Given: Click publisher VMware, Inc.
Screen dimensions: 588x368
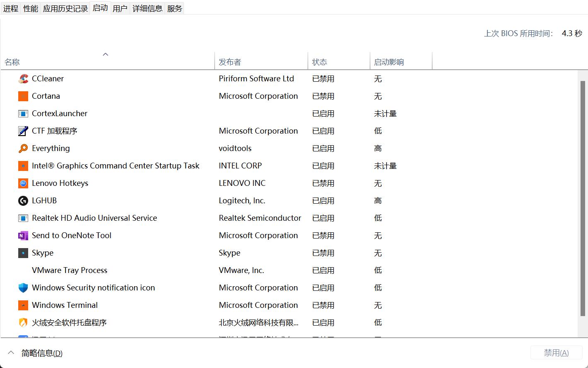Looking at the screenshot, I should (x=241, y=270).
